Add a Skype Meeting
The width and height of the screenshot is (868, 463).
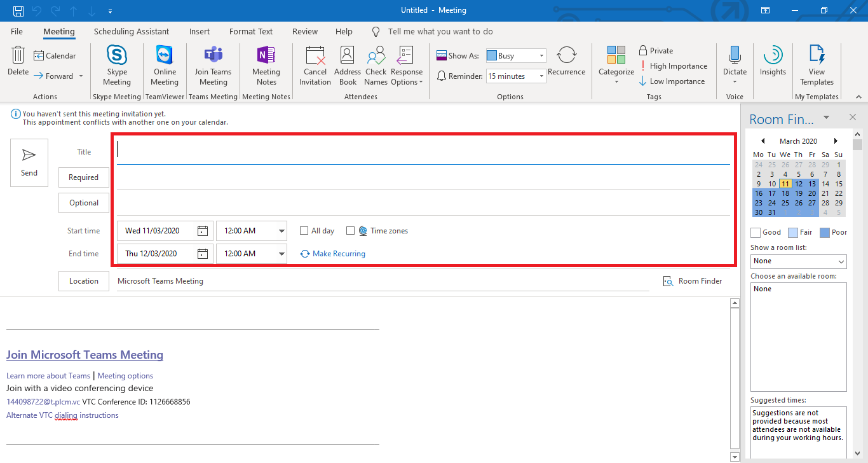[117, 66]
